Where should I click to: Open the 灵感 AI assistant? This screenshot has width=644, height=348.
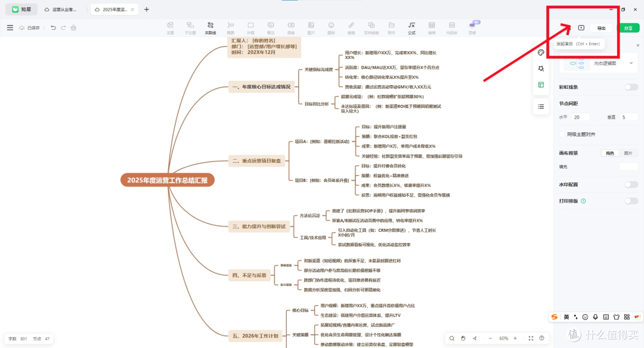[x=472, y=28]
